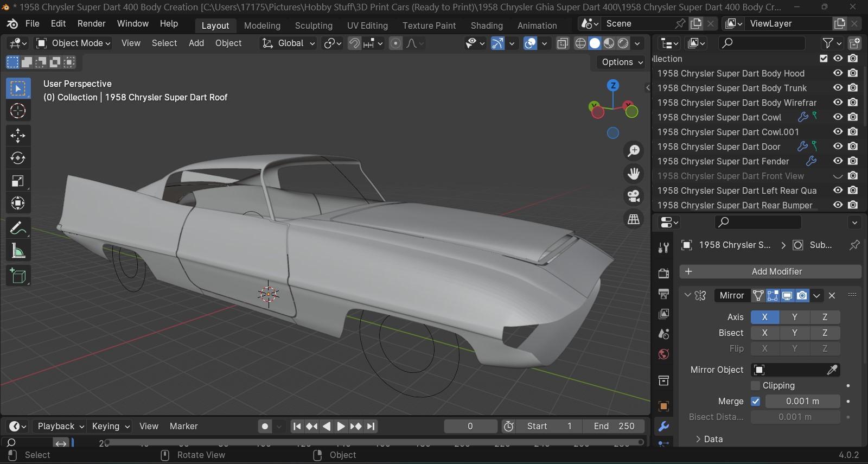
Task: Activate the 3D Cursor tool
Action: coord(18,111)
